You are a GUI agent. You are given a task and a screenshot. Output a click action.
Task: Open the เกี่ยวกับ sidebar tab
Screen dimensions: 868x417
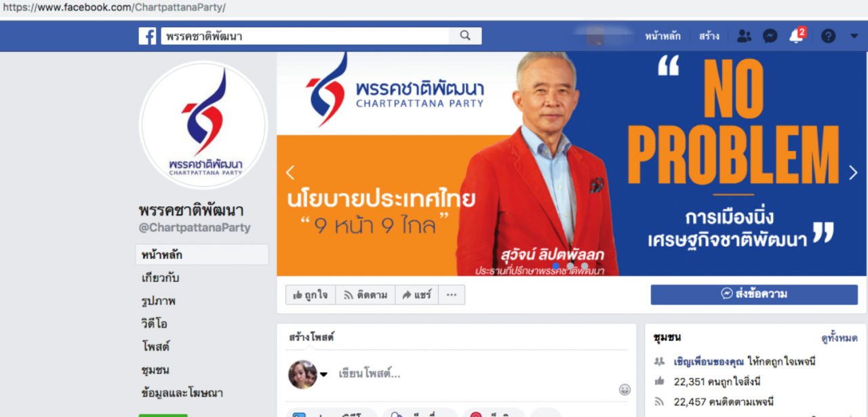click(x=161, y=278)
